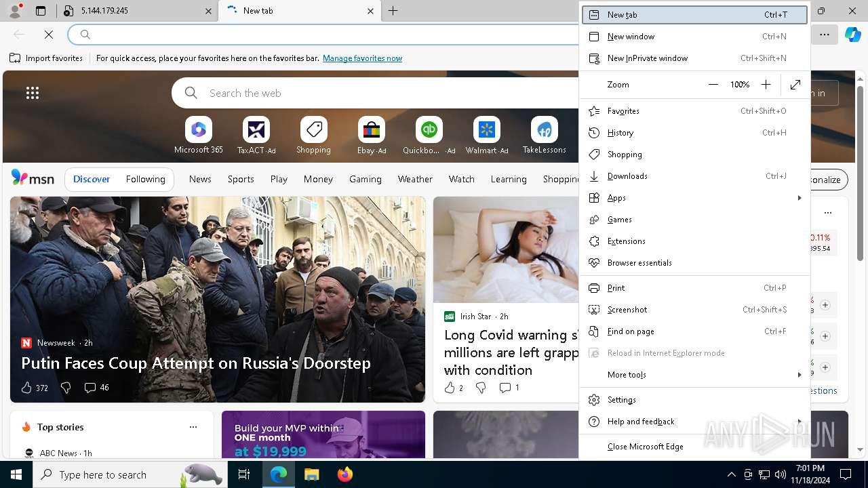Screen dimensions: 868x488
Task: Show hidden system tray icons
Action: 731,474
